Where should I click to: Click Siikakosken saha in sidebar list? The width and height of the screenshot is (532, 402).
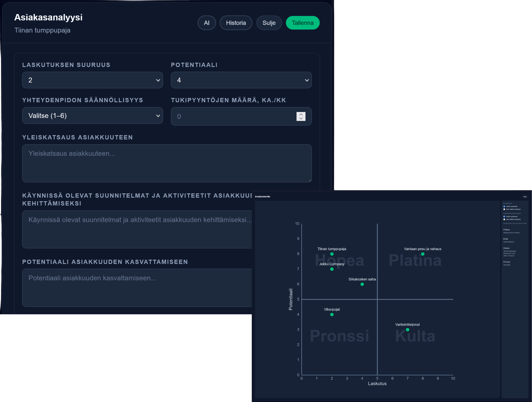pyautogui.click(x=509, y=253)
